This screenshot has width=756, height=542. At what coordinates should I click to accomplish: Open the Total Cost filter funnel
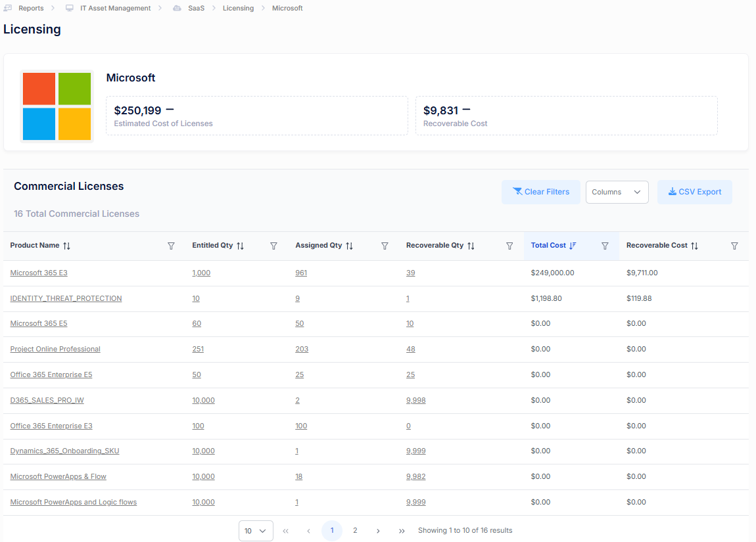tap(605, 246)
